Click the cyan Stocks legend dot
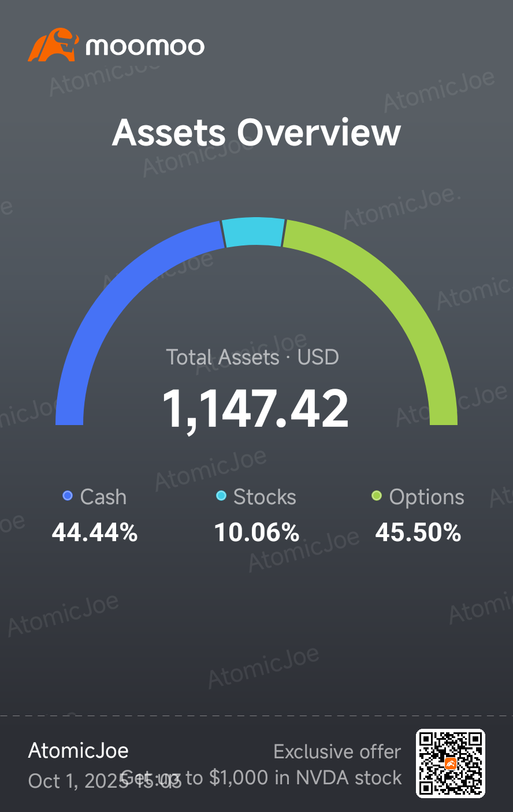 221,496
